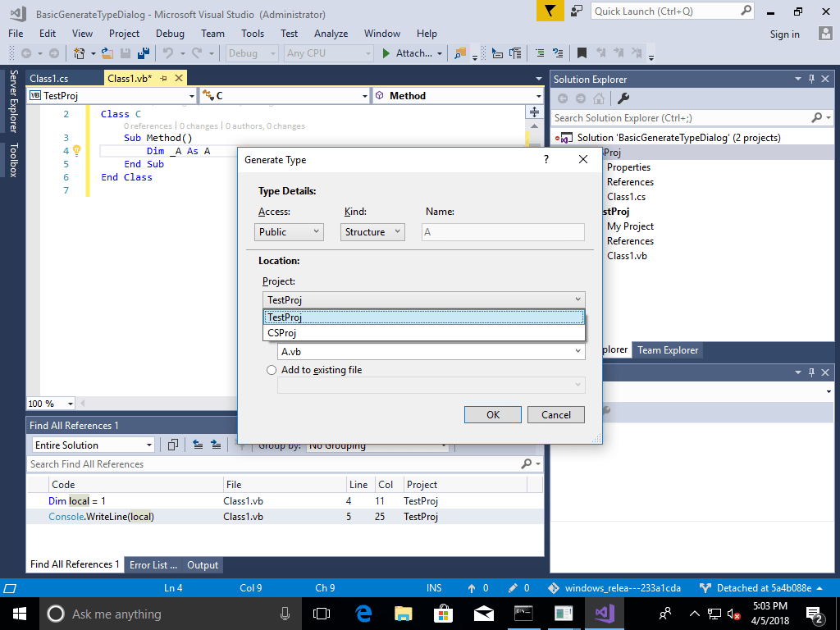Select Class1.cs in Solution Explorer
Viewport: 840px width, 630px height.
point(626,197)
